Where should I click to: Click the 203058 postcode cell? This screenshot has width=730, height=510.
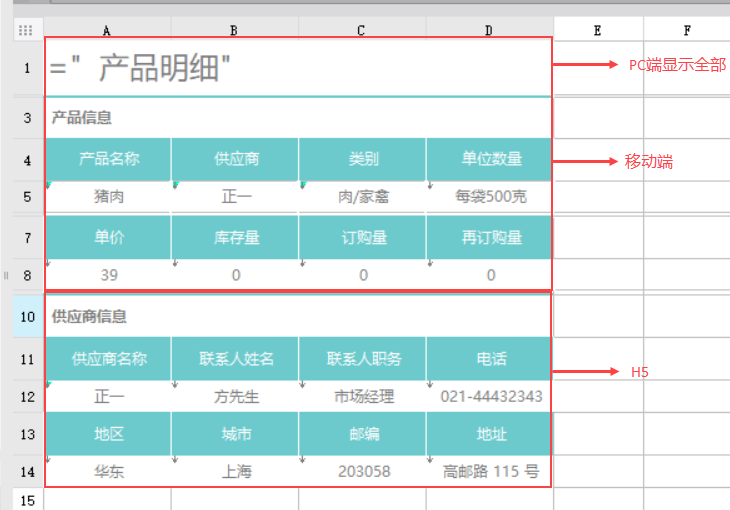(362, 471)
